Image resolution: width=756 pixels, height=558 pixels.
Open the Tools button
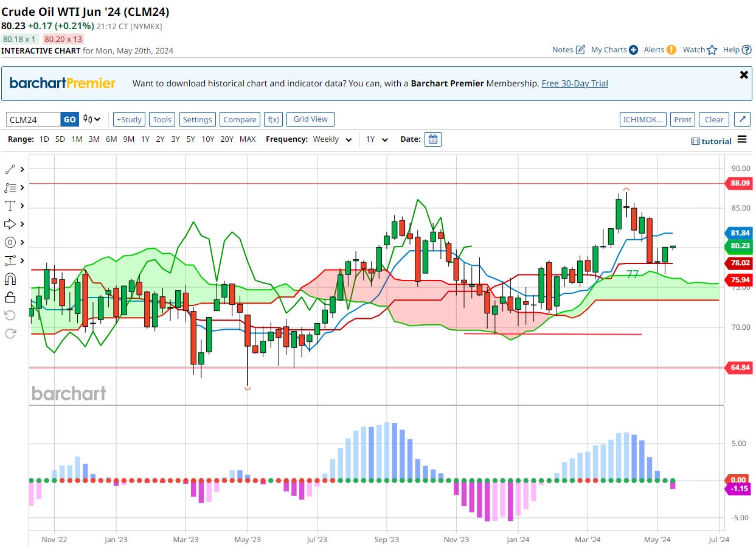[x=162, y=119]
